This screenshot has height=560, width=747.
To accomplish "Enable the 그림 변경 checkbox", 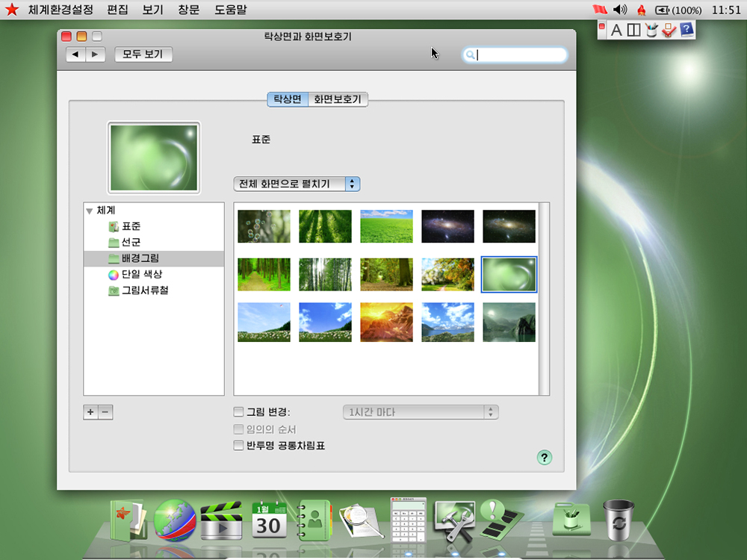I will pyautogui.click(x=238, y=412).
